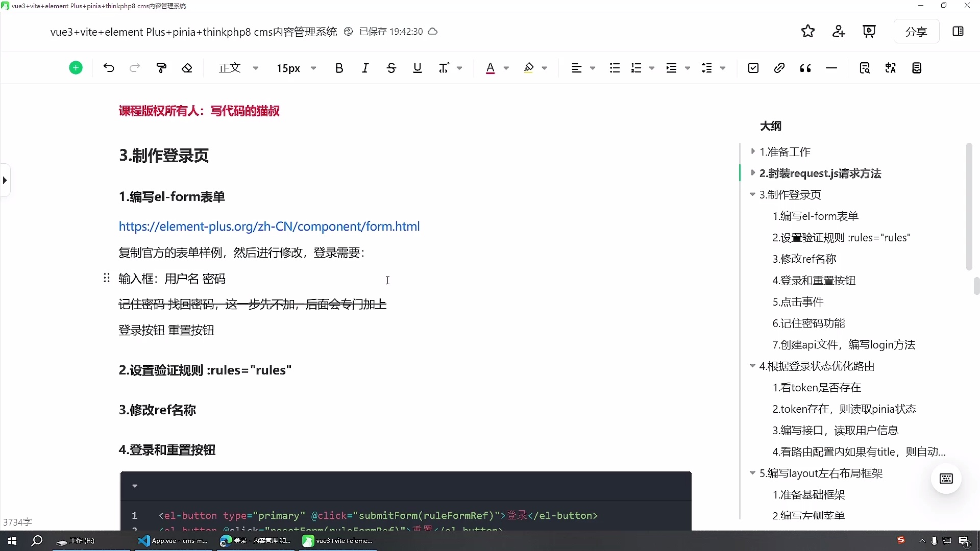Open the element-plus form.html link
This screenshot has width=980, height=551.
tap(269, 226)
